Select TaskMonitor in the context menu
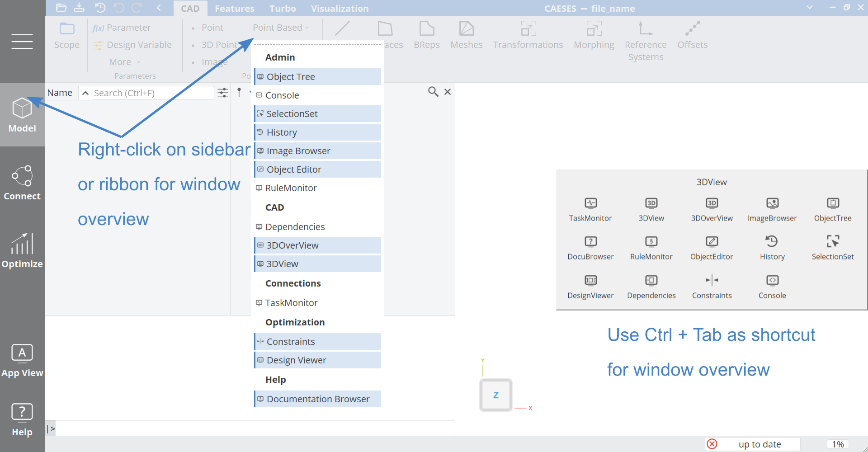 tap(317, 303)
